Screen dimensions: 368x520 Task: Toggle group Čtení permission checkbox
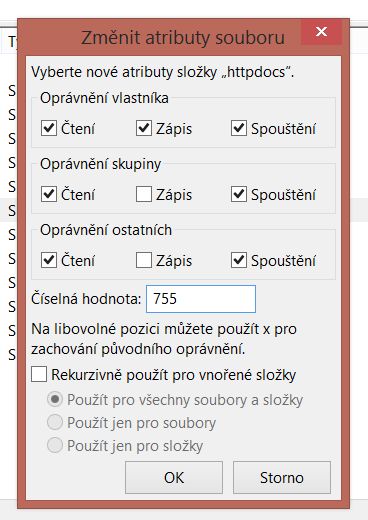click(x=49, y=194)
